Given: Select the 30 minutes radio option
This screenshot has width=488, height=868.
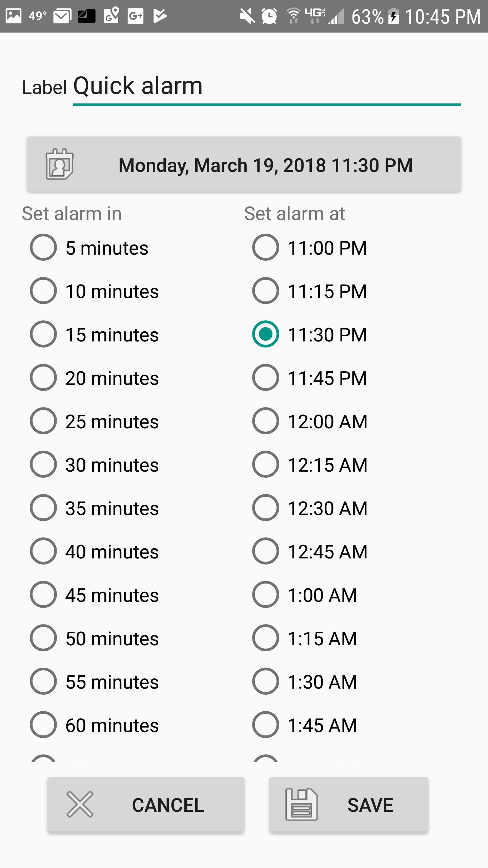Looking at the screenshot, I should point(95,465).
